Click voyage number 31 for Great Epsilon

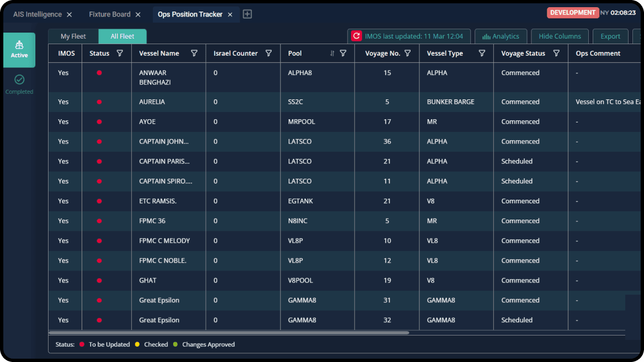(x=387, y=300)
